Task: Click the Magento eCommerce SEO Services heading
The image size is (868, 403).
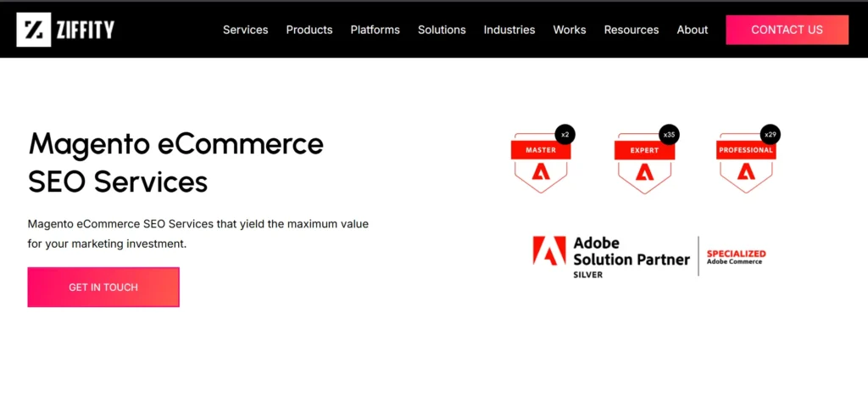Action: pos(176,162)
